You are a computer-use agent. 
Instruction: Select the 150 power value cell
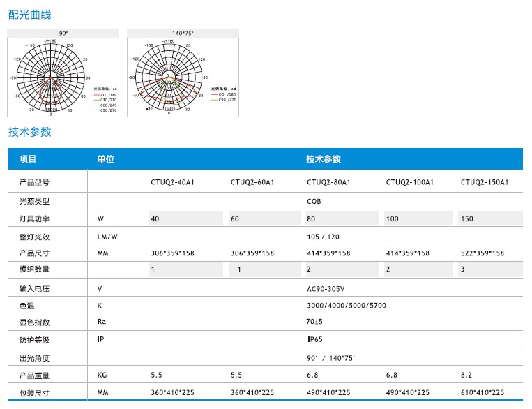pyautogui.click(x=490, y=218)
